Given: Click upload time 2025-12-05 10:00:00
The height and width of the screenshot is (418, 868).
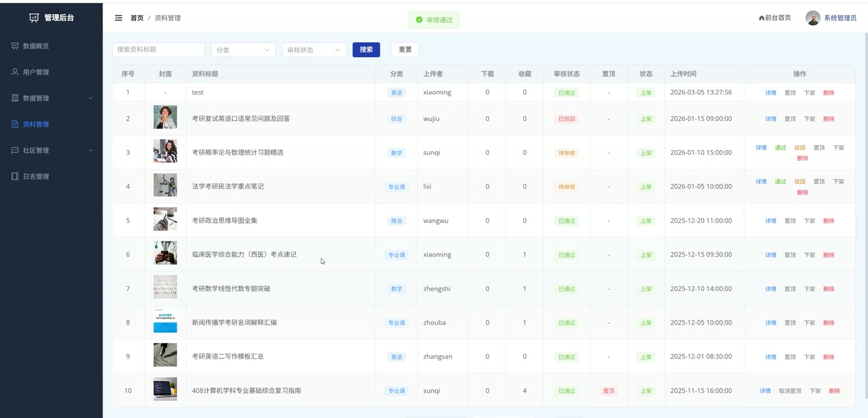Looking at the screenshot, I should pos(701,322).
